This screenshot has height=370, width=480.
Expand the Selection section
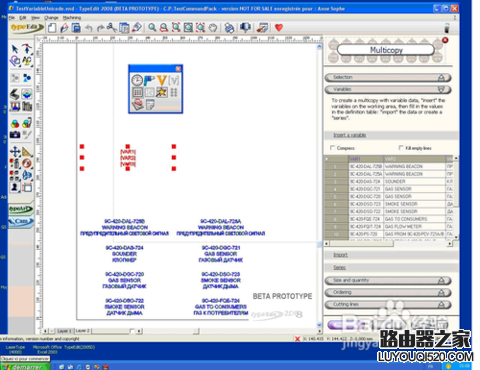(x=388, y=77)
